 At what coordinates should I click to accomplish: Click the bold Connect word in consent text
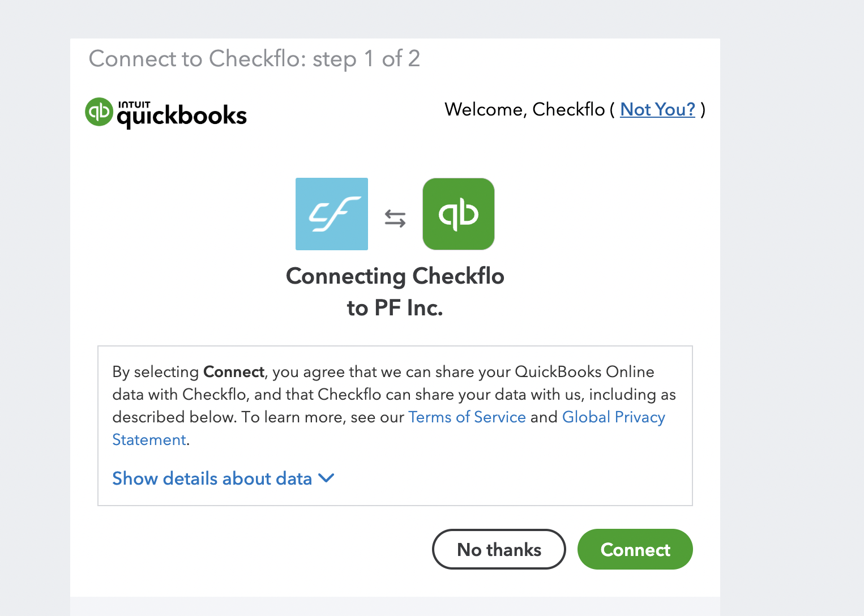[234, 372]
